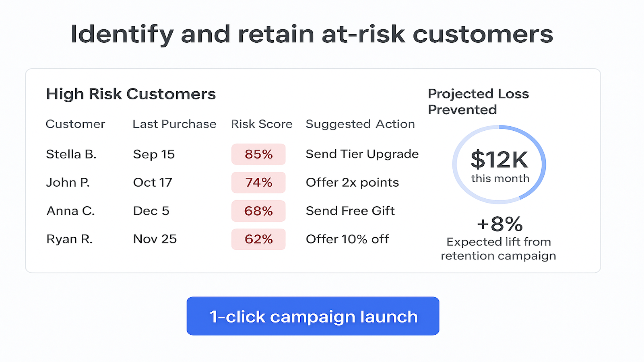Select the 68% risk score badge
This screenshot has height=362, width=644.
click(x=258, y=211)
